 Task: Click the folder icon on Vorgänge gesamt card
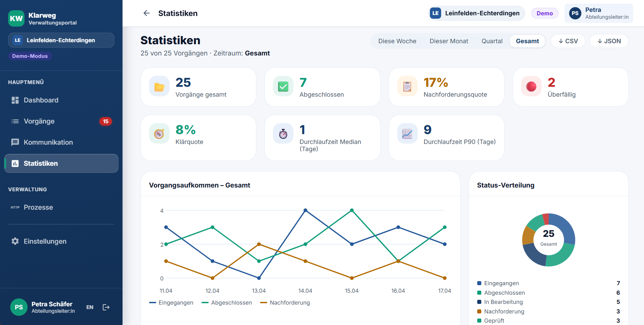(x=159, y=86)
